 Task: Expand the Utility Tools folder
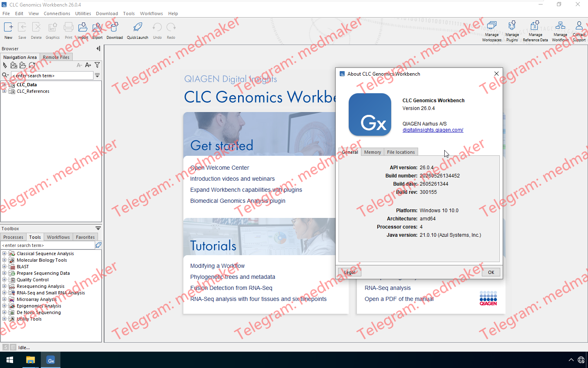click(x=4, y=319)
